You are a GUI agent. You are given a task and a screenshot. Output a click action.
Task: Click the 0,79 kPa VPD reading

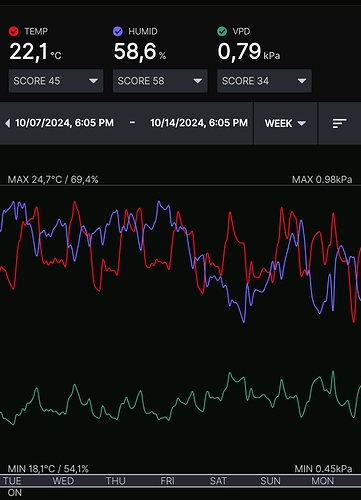(x=249, y=52)
